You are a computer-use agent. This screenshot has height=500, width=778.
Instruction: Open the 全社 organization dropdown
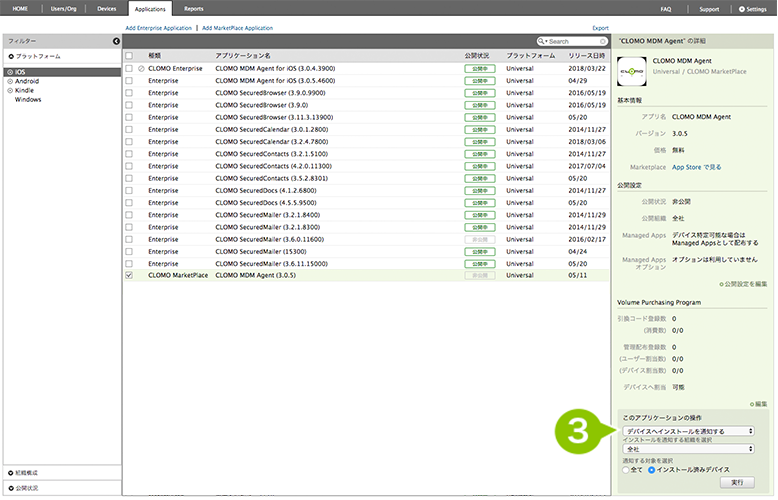[x=688, y=449]
